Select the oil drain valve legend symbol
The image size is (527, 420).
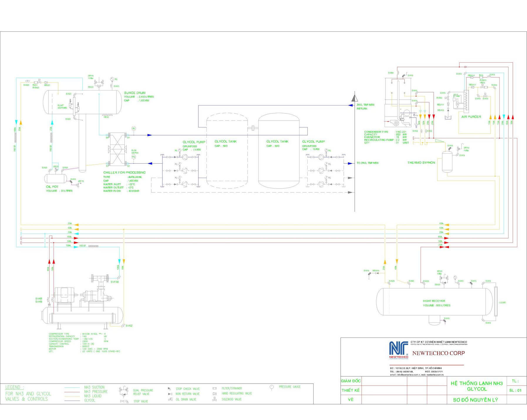tap(170, 399)
